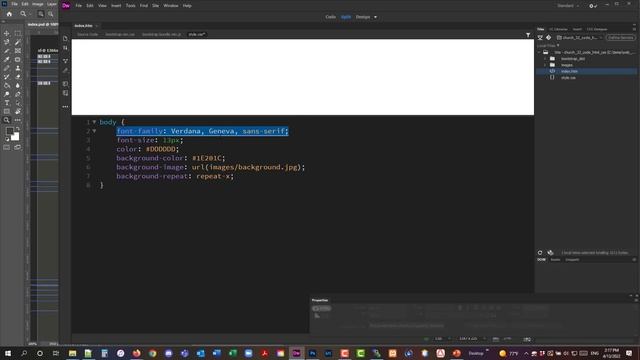Screen dimensions: 640x360
Task: Open the Dreamweaver Site menu
Action: [156, 6]
